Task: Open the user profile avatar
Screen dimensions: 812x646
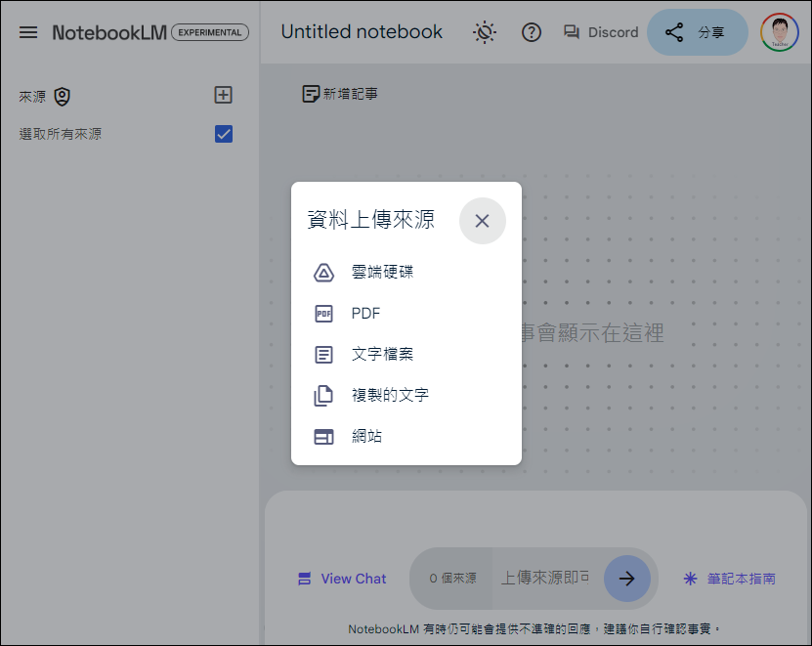Action: click(780, 32)
